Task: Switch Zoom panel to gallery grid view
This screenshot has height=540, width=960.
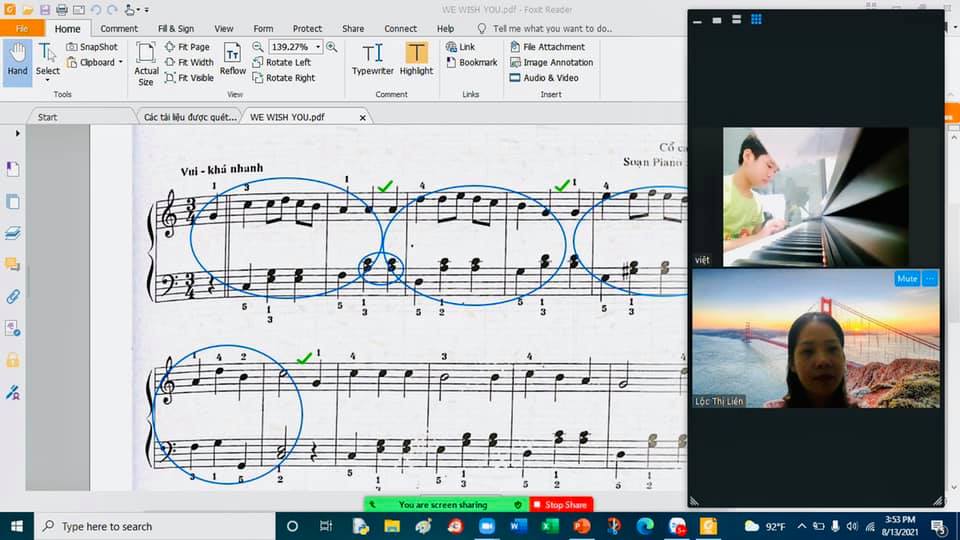Action: [756, 20]
